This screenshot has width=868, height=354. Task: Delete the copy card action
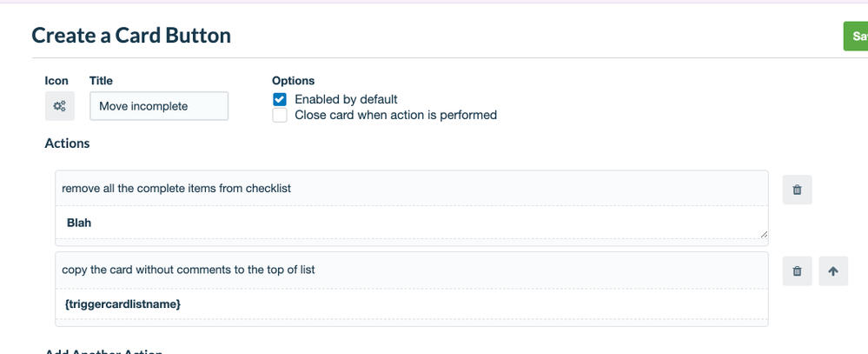coord(797,271)
